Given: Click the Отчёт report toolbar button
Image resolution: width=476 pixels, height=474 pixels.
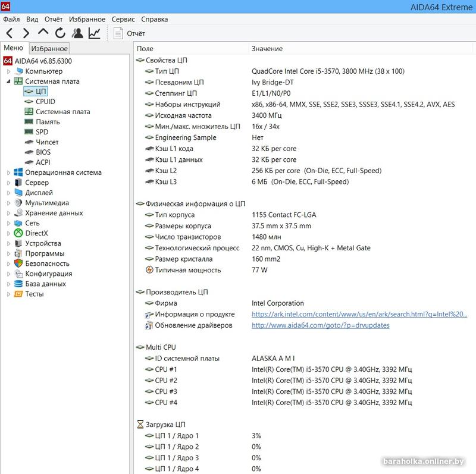Looking at the screenshot, I should 129,33.
